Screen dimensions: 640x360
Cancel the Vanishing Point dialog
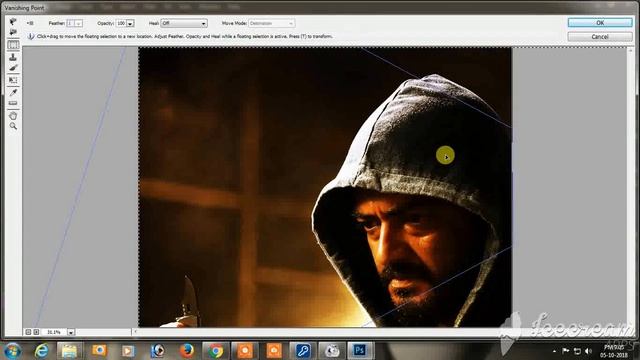coord(600,37)
